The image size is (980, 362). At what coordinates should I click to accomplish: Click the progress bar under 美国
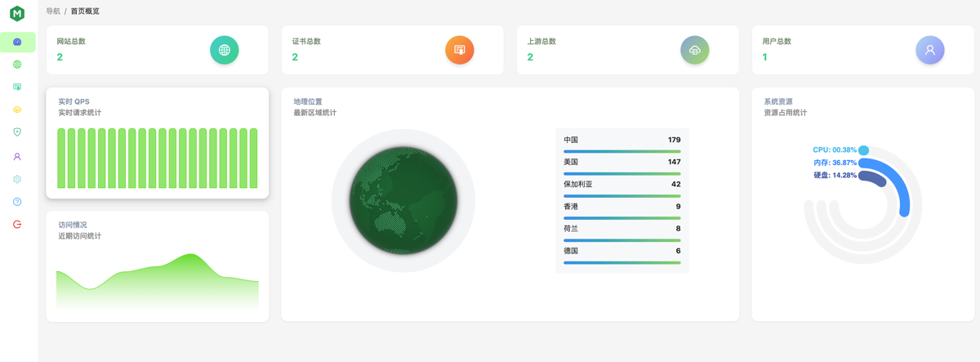click(x=622, y=174)
